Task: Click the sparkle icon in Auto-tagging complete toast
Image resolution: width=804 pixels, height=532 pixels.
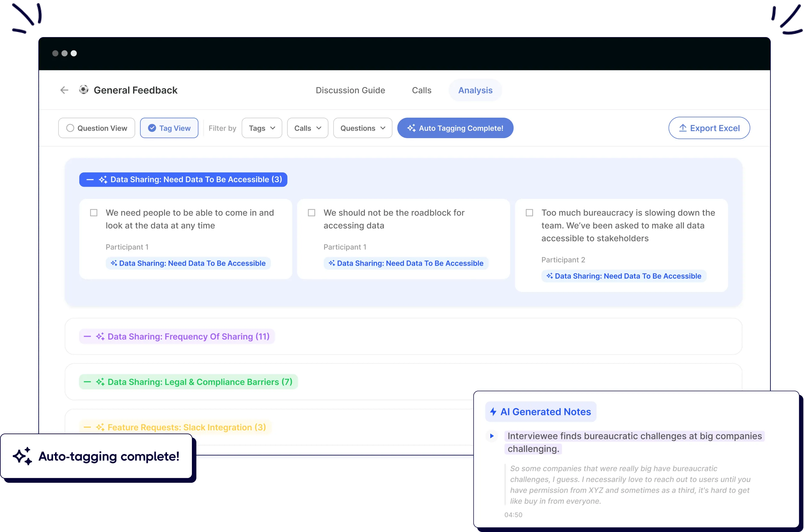Action: click(22, 456)
